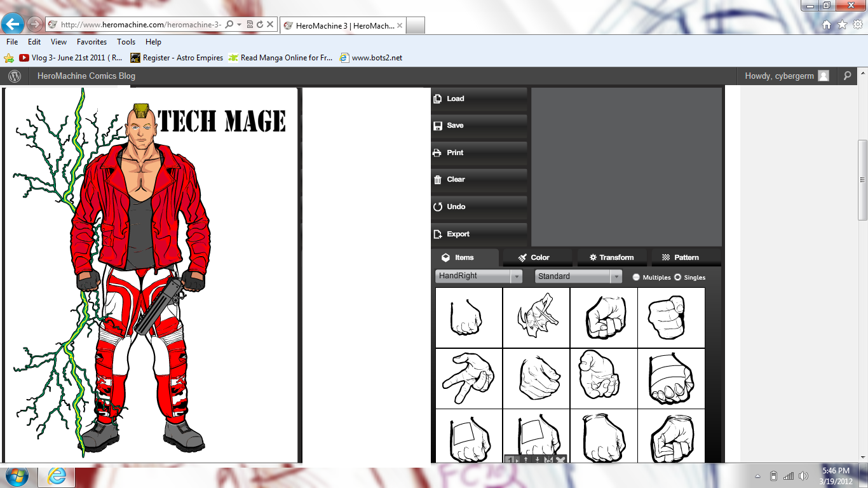Expand the Standard item set dropdown
The image size is (868, 488).
tap(616, 276)
